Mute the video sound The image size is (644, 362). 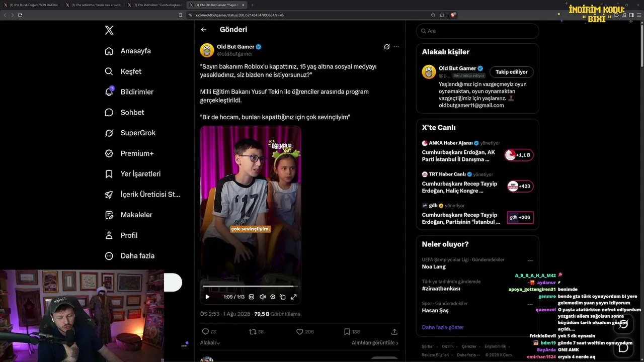coord(262,297)
